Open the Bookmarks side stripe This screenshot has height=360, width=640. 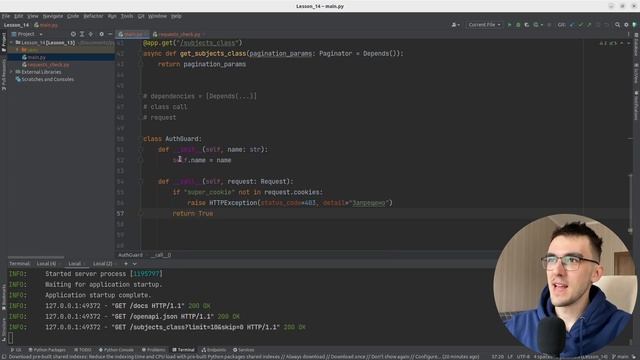click(4, 296)
